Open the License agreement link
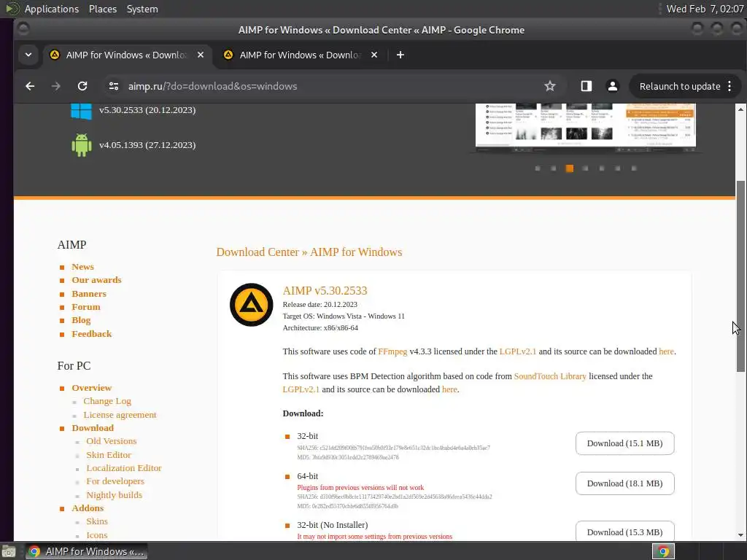Image resolution: width=747 pixels, height=560 pixels. click(120, 415)
